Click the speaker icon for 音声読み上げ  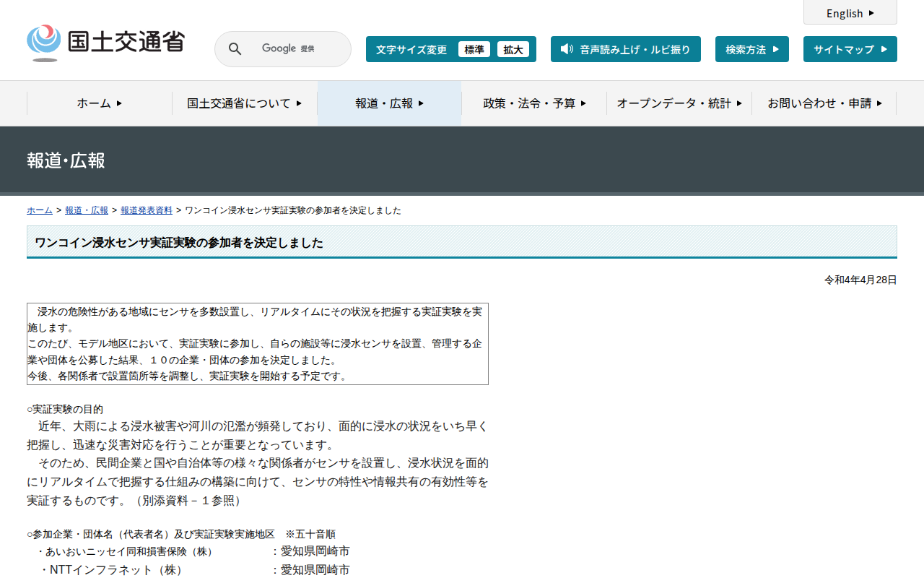tap(567, 49)
